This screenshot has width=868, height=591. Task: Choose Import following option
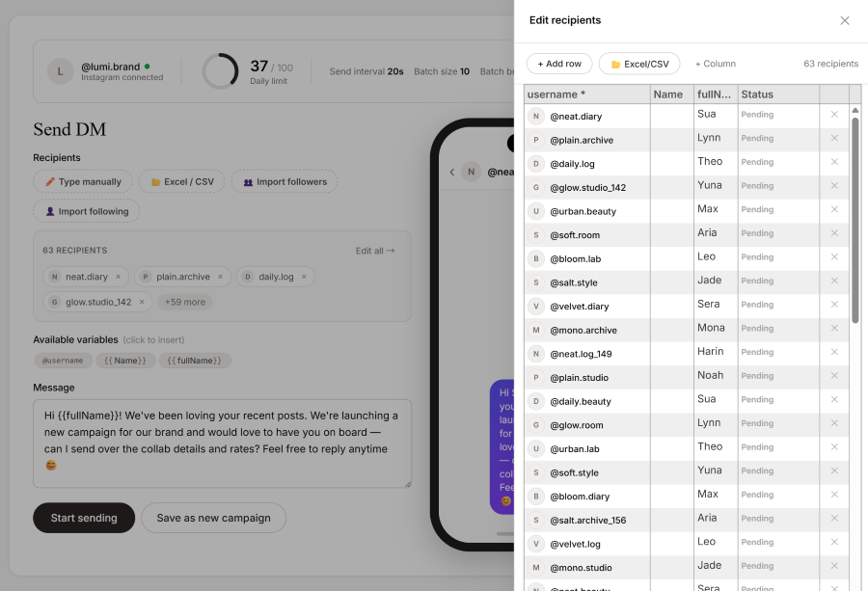[87, 211]
